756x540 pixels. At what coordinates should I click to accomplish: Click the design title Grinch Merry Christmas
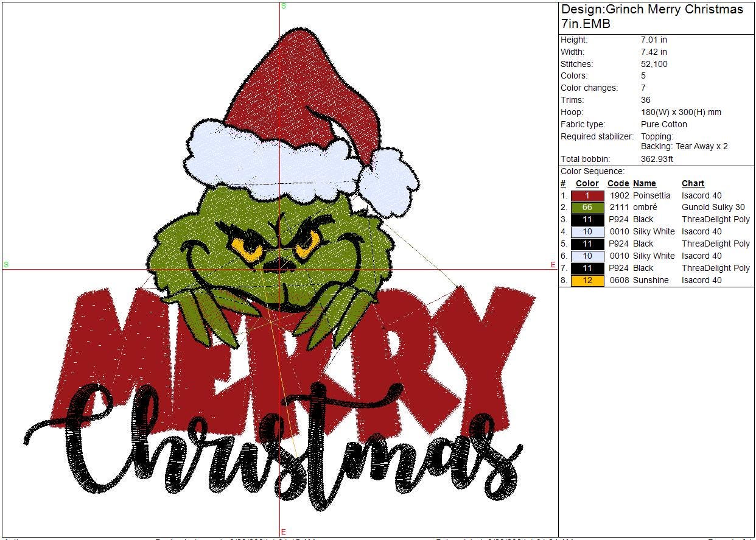[x=652, y=10]
